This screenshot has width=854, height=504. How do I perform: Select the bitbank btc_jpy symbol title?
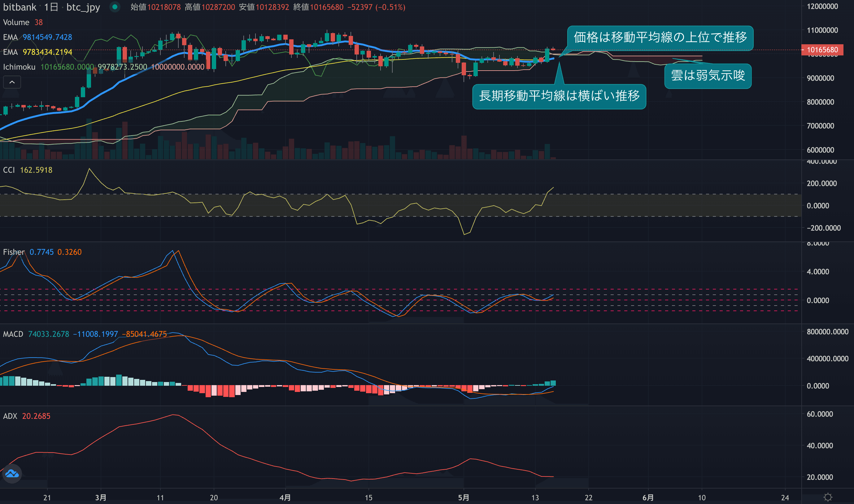tap(52, 7)
